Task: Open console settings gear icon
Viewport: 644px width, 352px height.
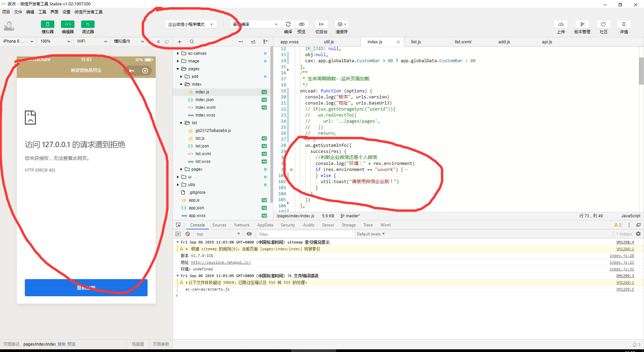Action: [638, 234]
